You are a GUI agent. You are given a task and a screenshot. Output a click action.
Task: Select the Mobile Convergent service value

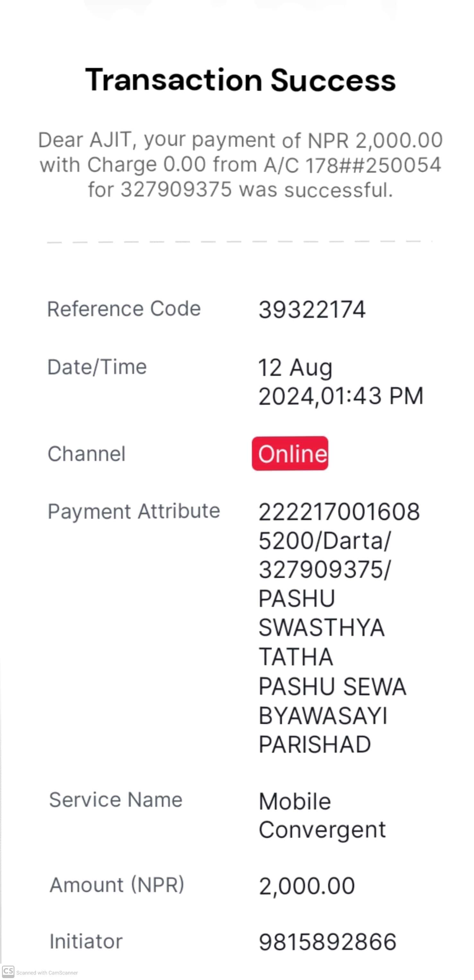322,815
